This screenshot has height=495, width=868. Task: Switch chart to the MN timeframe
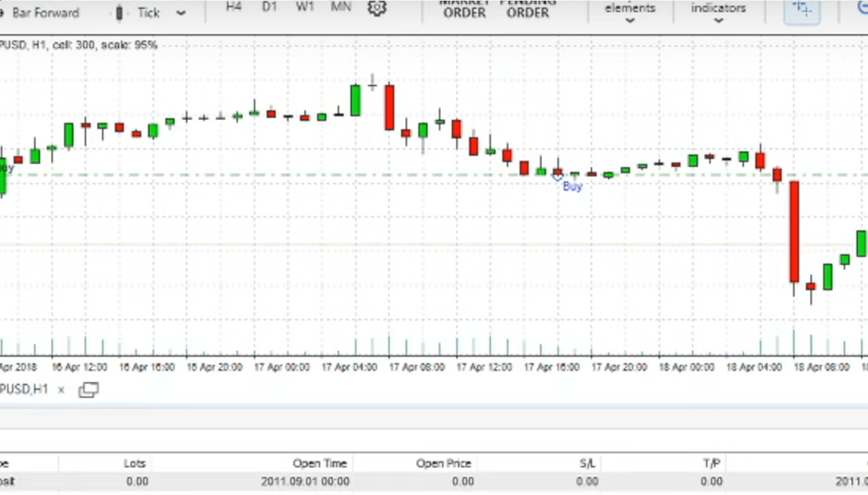[340, 7]
